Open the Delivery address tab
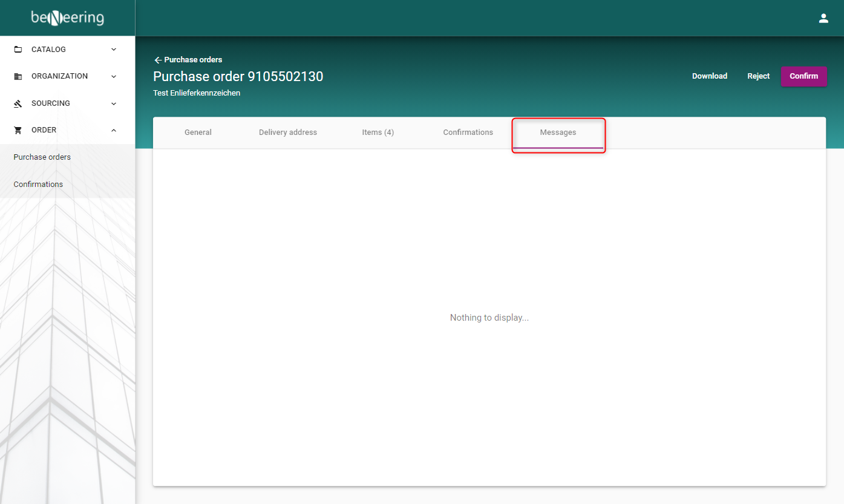The image size is (844, 504). point(288,133)
